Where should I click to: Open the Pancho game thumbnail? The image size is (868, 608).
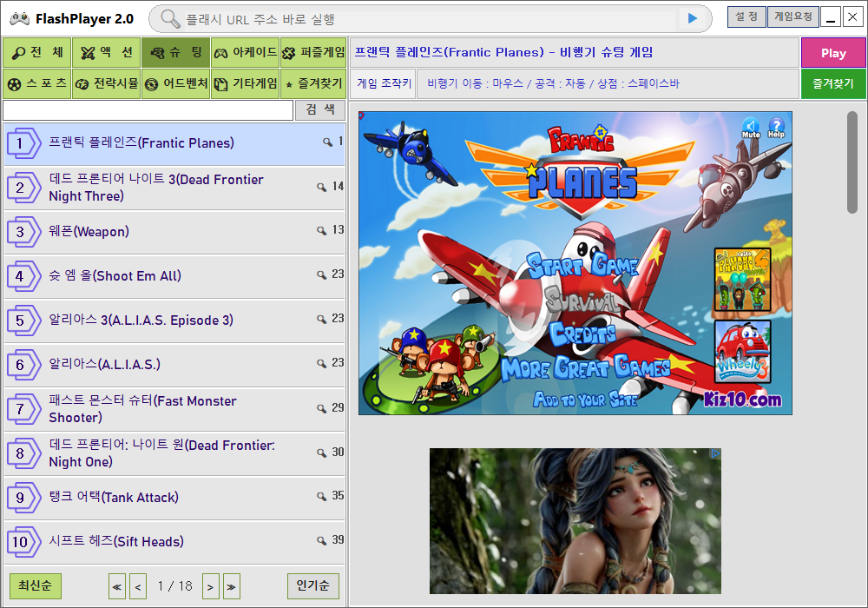[x=742, y=280]
